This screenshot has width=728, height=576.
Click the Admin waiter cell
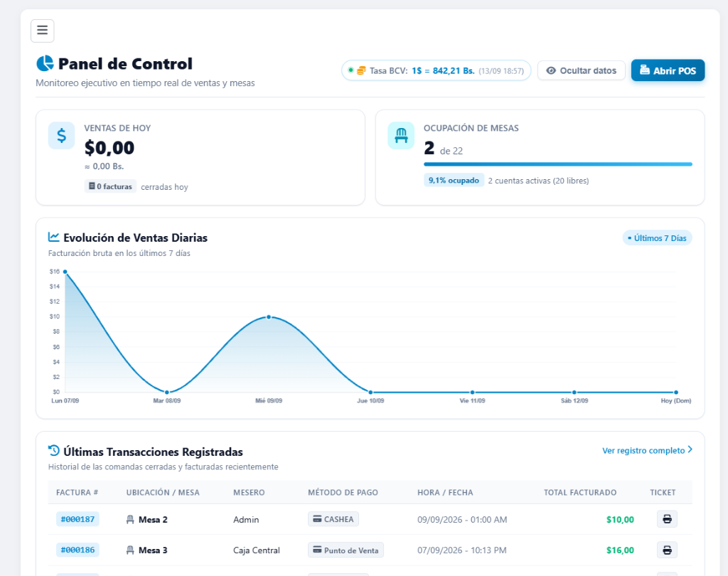pos(246,520)
